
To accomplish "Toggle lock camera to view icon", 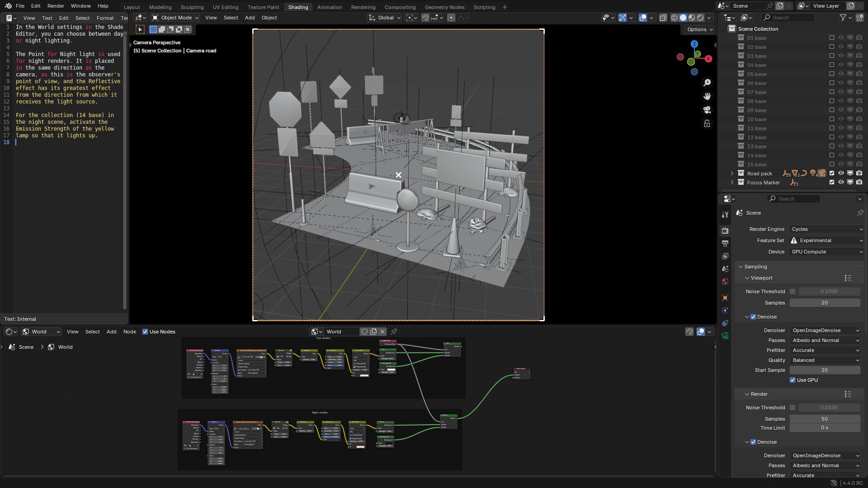I will (x=707, y=123).
